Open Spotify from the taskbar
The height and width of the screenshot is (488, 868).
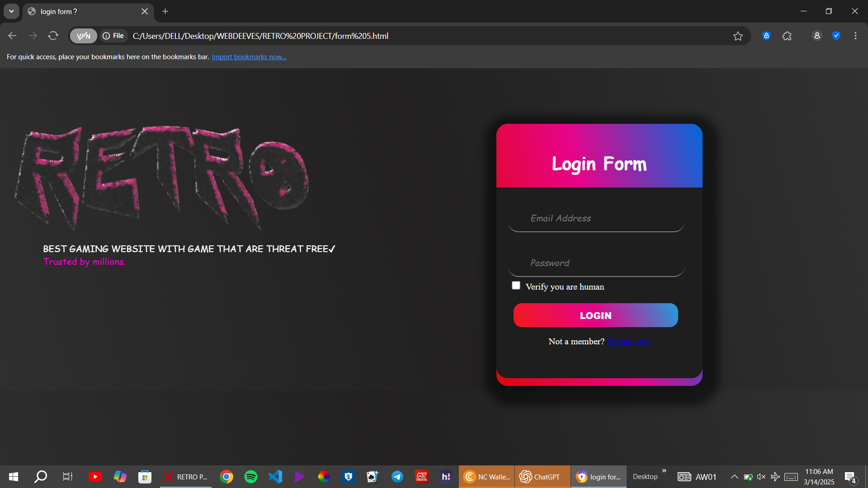tap(250, 477)
